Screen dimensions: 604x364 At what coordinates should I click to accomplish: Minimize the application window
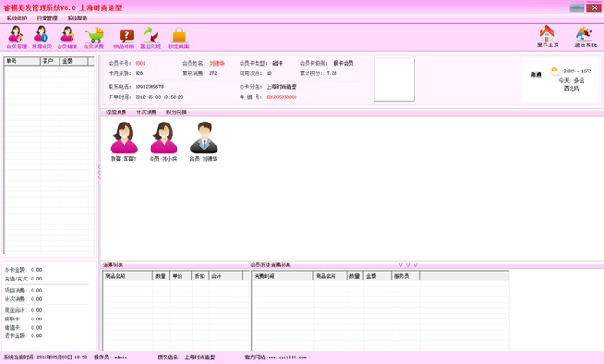[577, 7]
